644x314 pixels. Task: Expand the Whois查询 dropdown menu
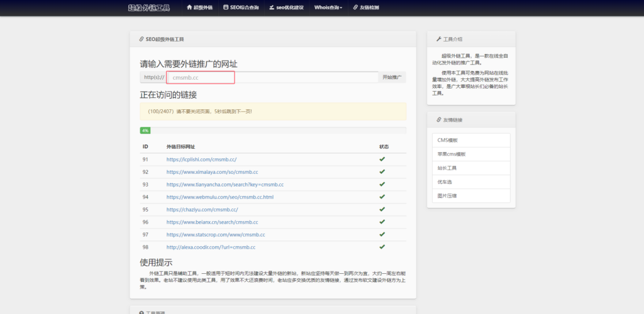(328, 8)
